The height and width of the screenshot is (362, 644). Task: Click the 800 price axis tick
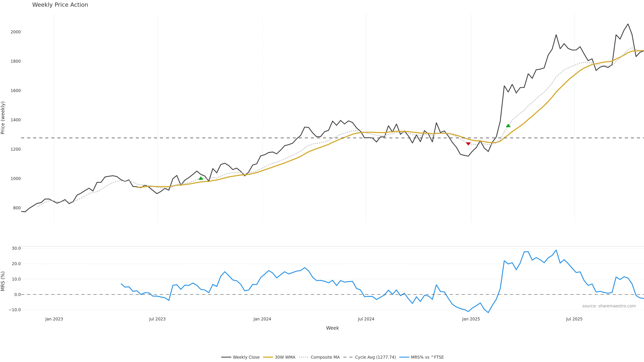[17, 208]
